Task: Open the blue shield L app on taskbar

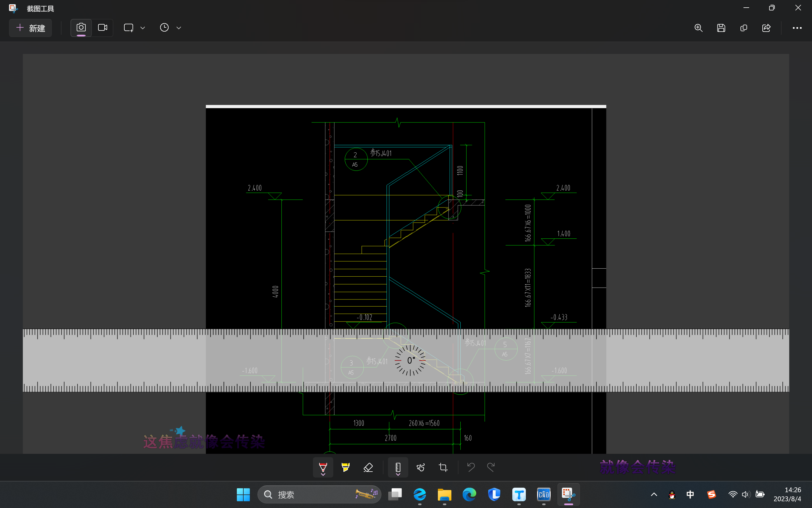Action: click(x=494, y=494)
